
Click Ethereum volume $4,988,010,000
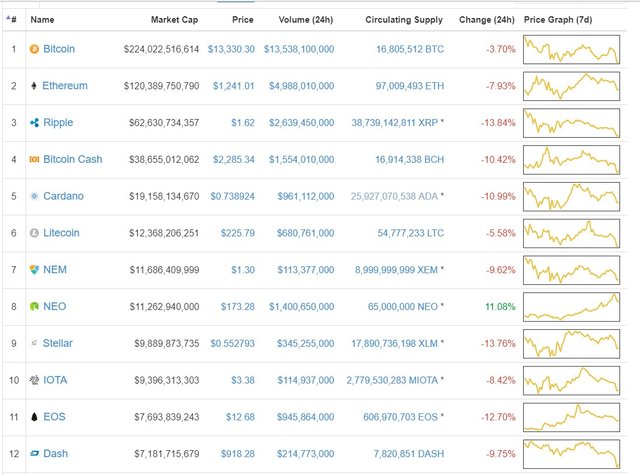(x=301, y=86)
